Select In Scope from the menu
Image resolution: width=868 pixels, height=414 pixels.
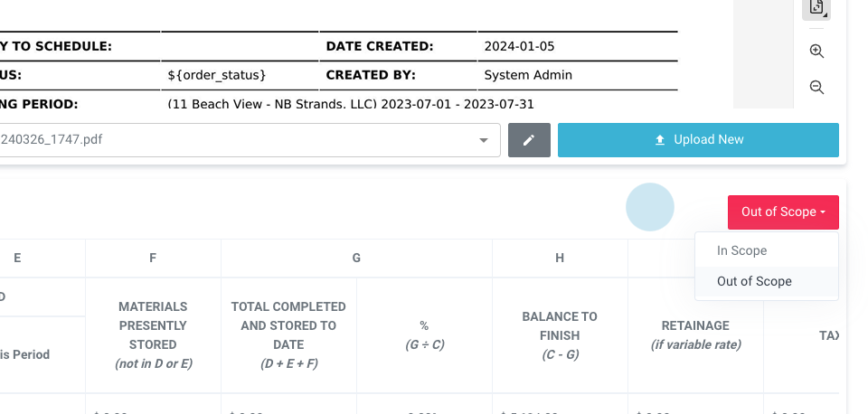(x=742, y=250)
